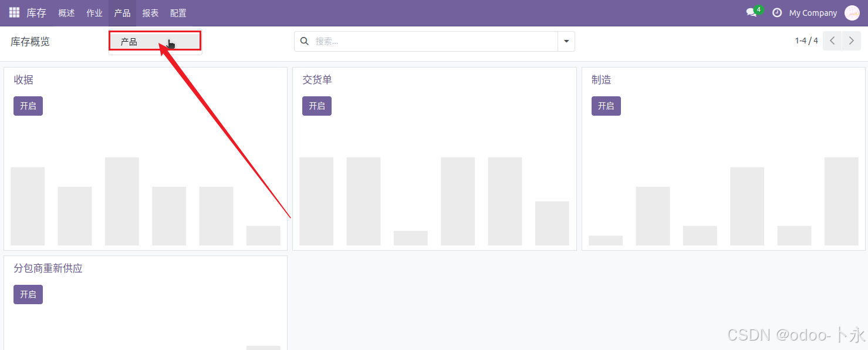This screenshot has width=868, height=350.
Task: Click 开启 button on 分包商重新供应 card
Action: (x=28, y=294)
